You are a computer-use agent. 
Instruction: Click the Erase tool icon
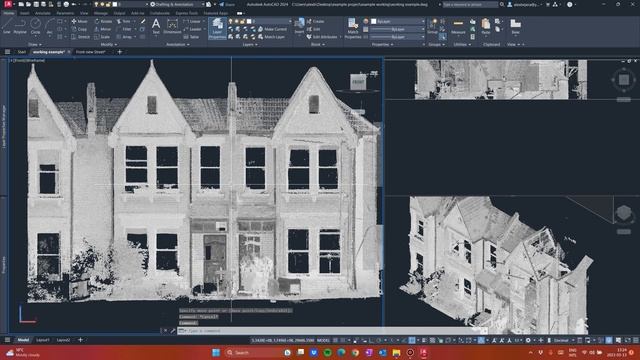coord(143,21)
